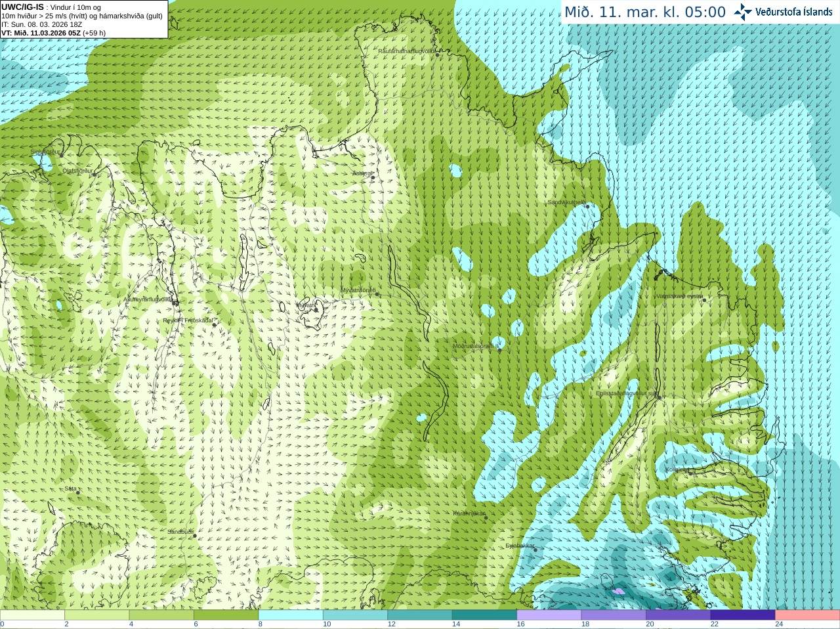Click the Akureyrarflugvöllur station label
The height and width of the screenshot is (629, 840).
coord(148,299)
